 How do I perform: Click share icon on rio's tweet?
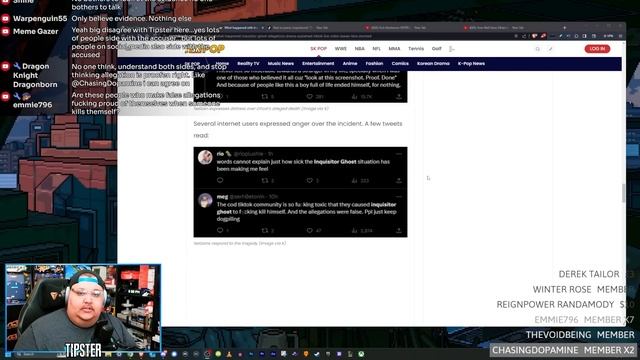pyautogui.click(x=399, y=180)
